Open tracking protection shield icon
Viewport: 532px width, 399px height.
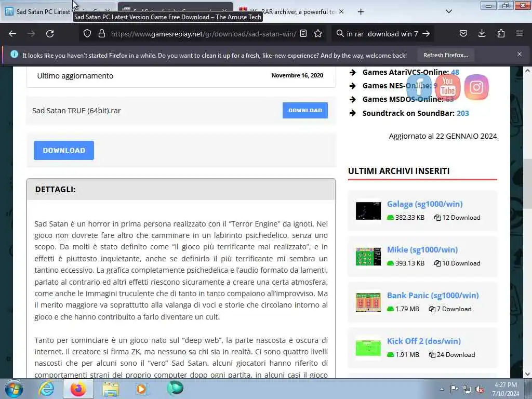[87, 34]
